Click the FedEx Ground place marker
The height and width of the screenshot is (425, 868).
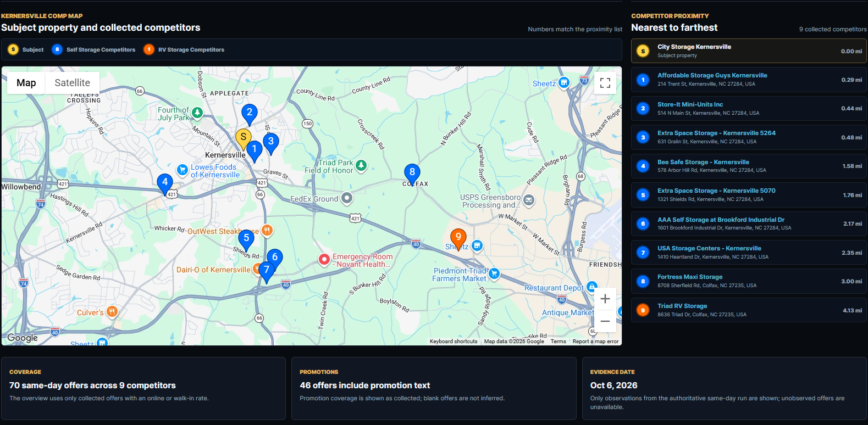coord(347,198)
